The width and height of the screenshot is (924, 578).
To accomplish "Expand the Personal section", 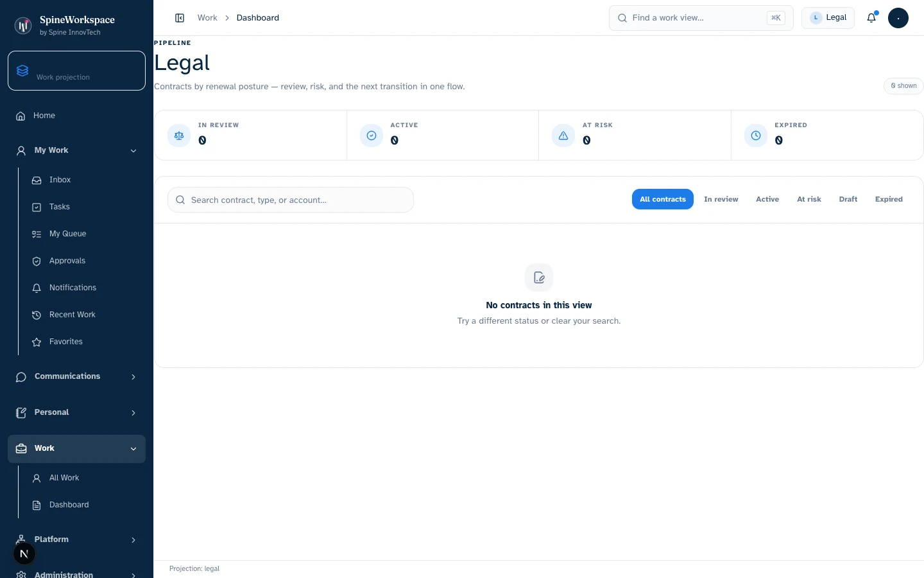I will [x=76, y=412].
